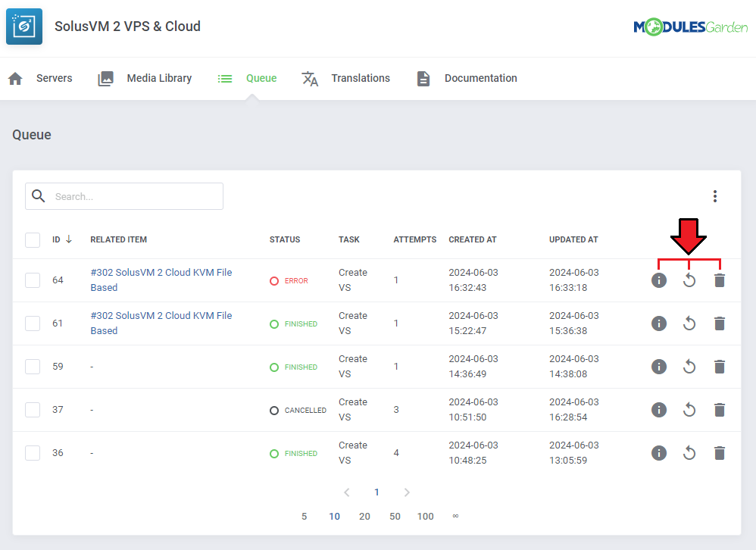Click the Queue list icon

tap(225, 79)
